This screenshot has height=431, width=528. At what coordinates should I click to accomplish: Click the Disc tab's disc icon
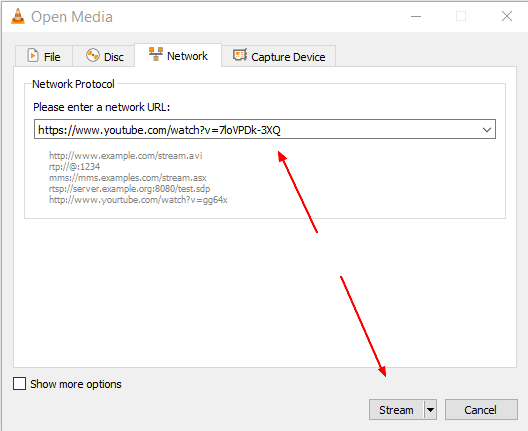click(x=93, y=55)
